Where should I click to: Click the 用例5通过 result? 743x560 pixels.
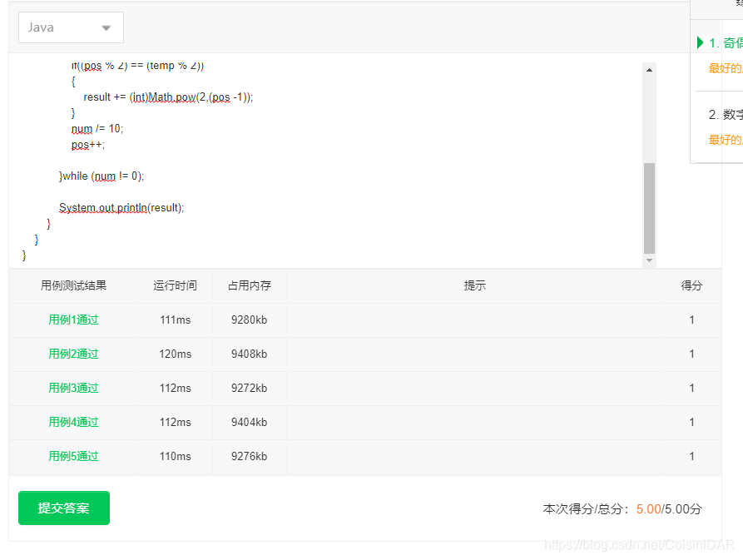click(73, 456)
